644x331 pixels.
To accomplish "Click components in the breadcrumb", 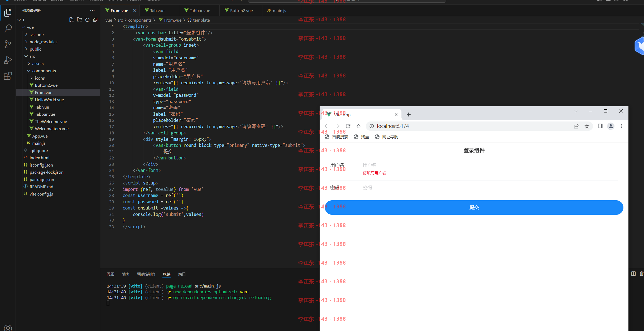I will [x=140, y=20].
